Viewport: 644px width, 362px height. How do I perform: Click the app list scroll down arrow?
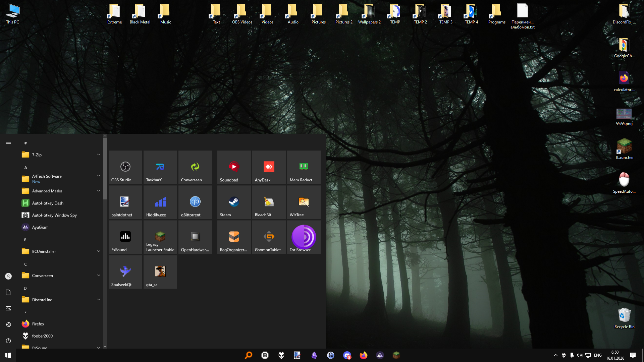[x=105, y=347]
